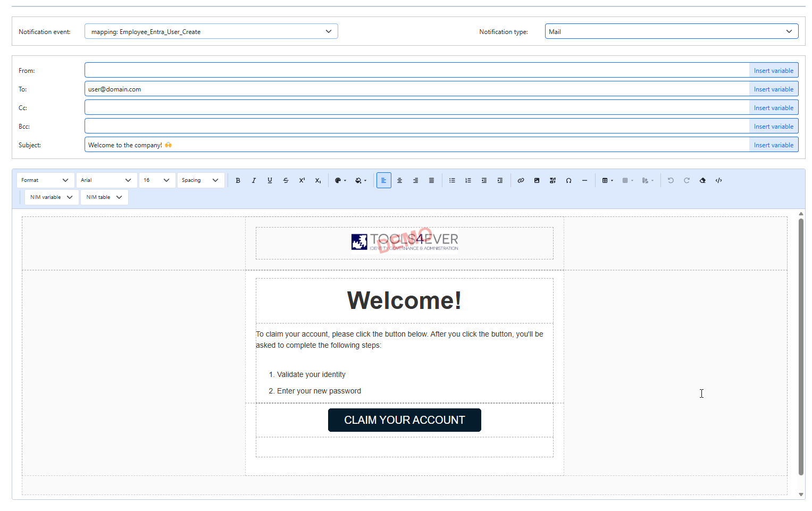
Task: Click the editor scroll up arrow
Action: pyautogui.click(x=801, y=214)
